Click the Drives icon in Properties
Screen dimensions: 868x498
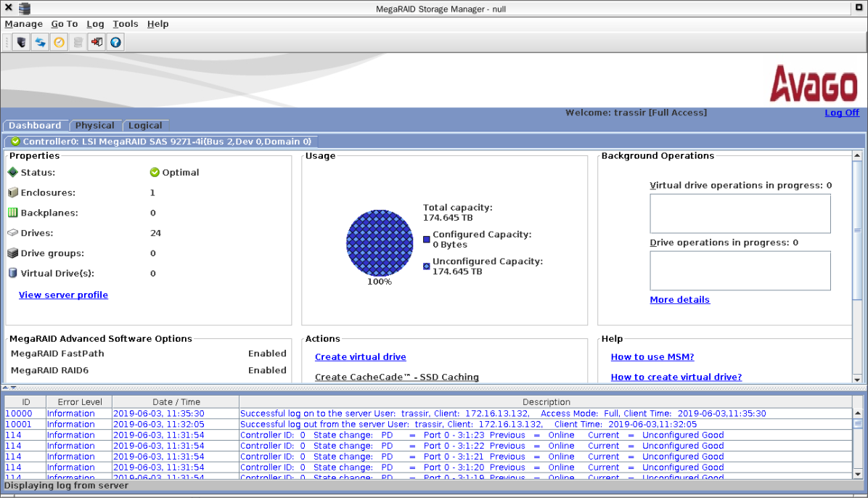12,233
